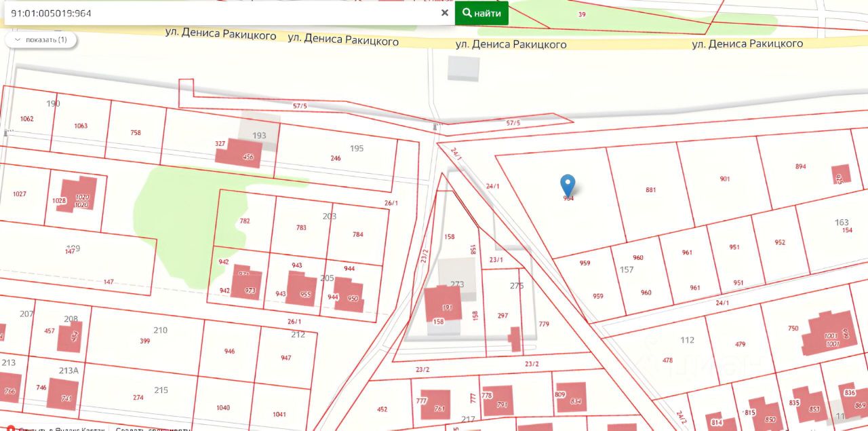Image resolution: width=868 pixels, height=431 pixels.
Task: Select parcel 399 near house 210
Action: (x=145, y=341)
